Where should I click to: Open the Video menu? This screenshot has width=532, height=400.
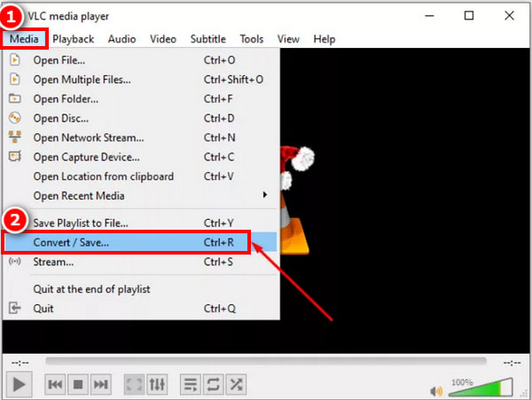(x=163, y=39)
